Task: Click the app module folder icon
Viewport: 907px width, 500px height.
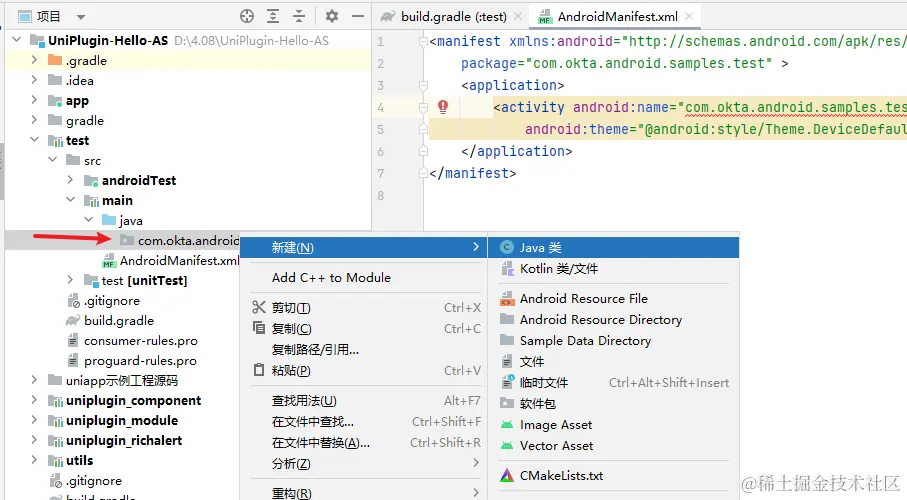Action: tap(55, 101)
